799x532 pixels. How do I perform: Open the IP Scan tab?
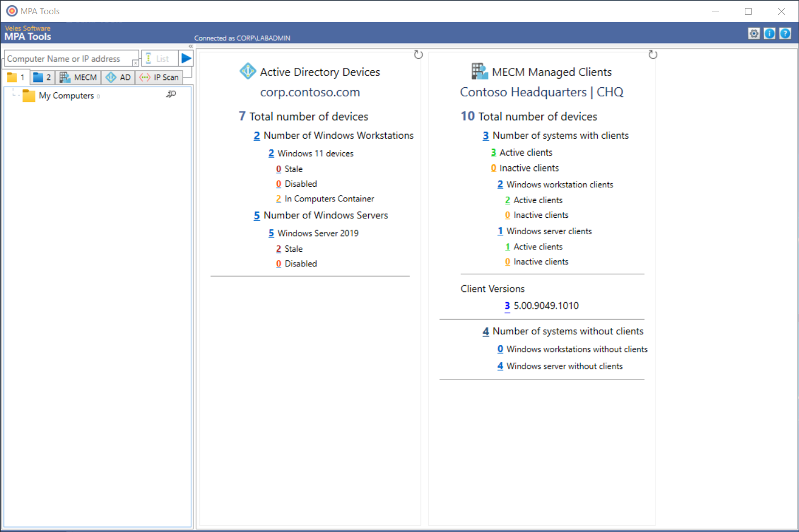[x=159, y=77]
